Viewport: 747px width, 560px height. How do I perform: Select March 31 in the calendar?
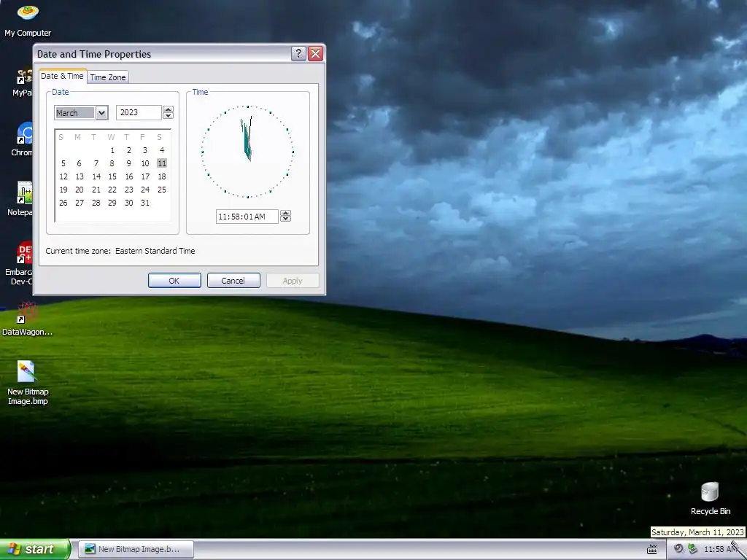[145, 203]
